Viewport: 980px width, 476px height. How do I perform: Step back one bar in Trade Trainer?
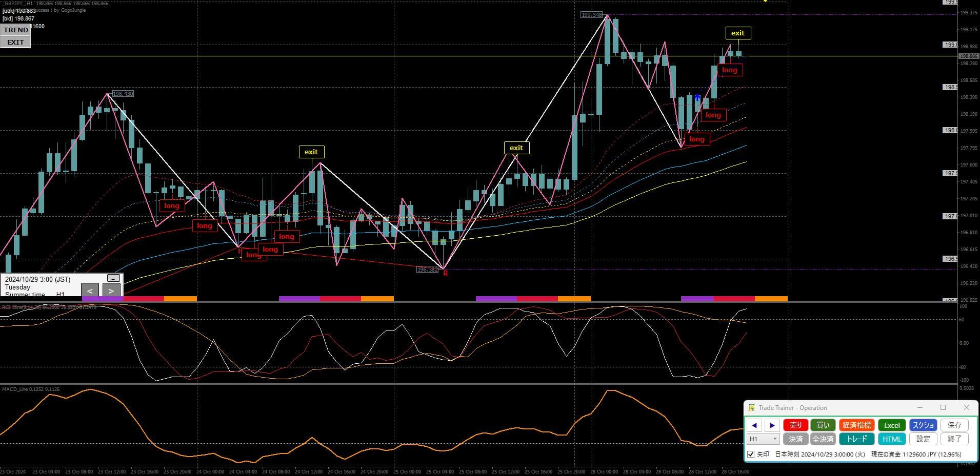754,425
